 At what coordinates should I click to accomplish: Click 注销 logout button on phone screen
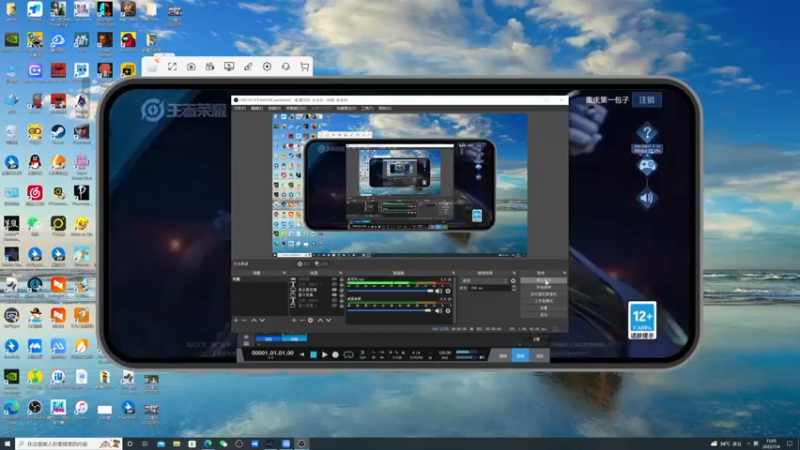[x=646, y=99]
